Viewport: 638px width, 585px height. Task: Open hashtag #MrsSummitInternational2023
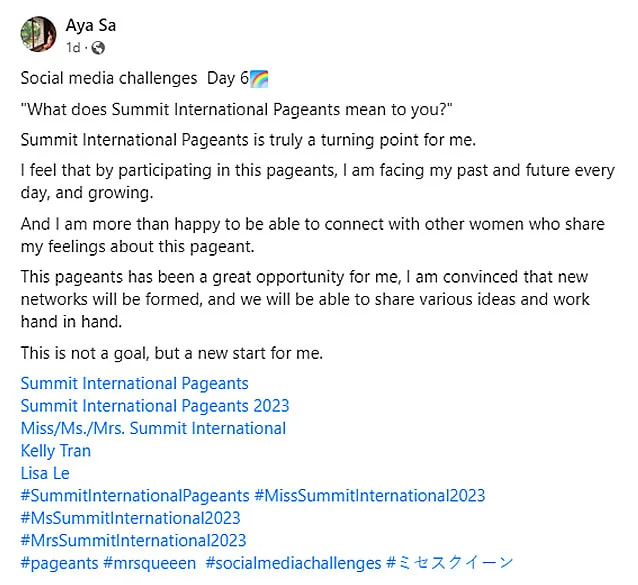(133, 541)
